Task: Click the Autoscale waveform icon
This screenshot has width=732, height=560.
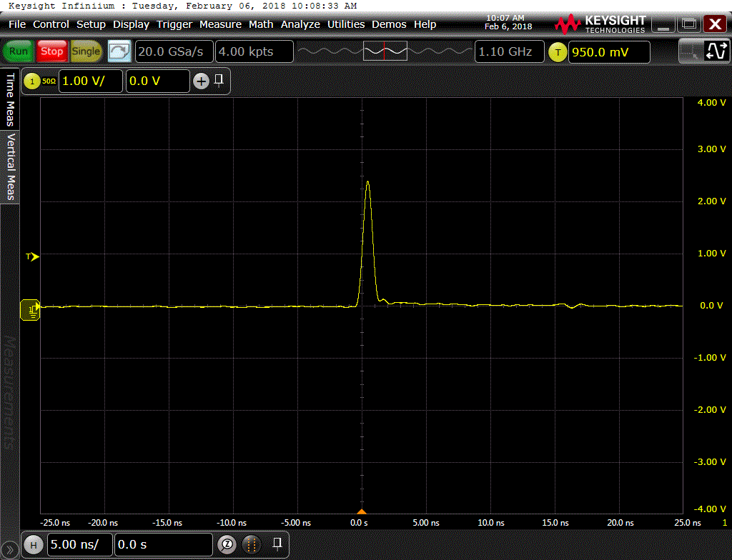Action: 716,51
